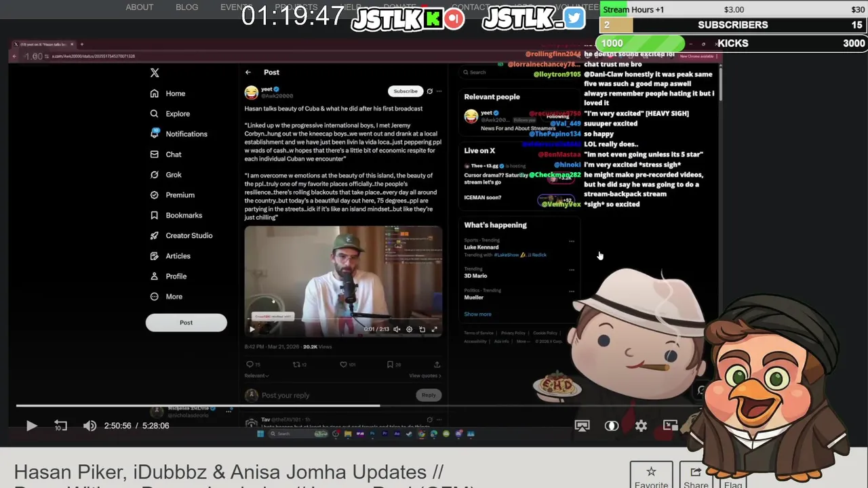The width and height of the screenshot is (868, 488).
Task: Open more options for Luke Kennard trend
Action: (572, 241)
